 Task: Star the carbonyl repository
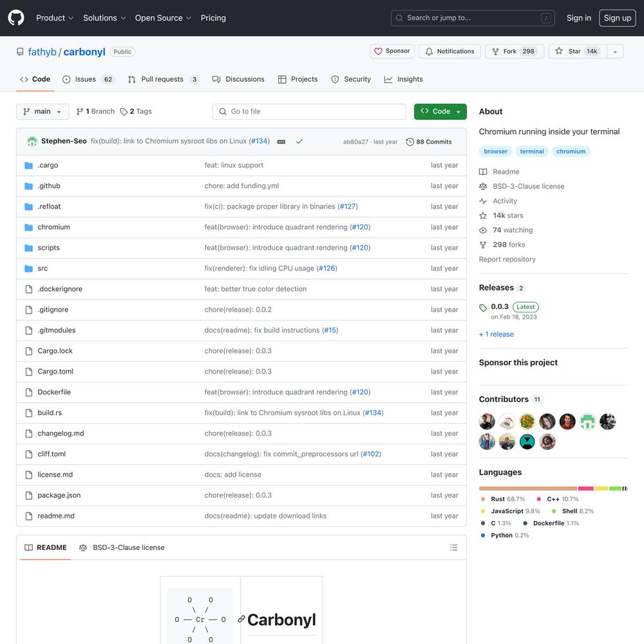[x=578, y=52]
